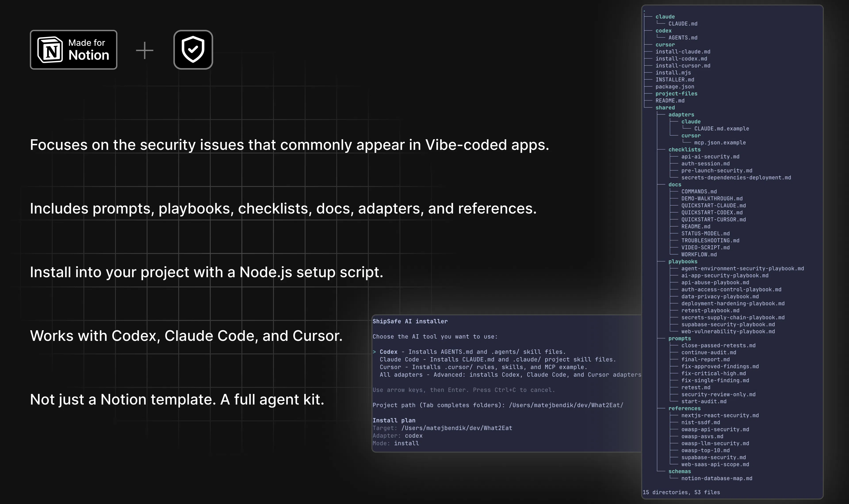Screen dimensions: 849x504
Task: Click the project-files folder
Action: tap(677, 94)
